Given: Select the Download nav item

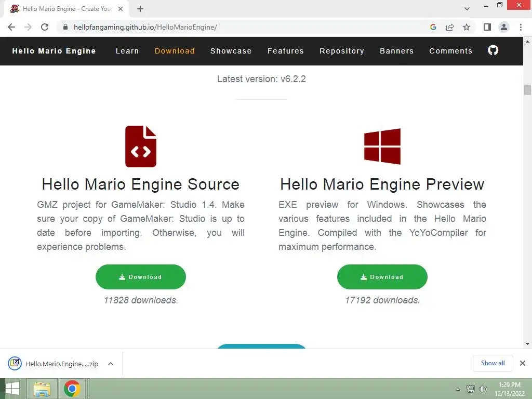Looking at the screenshot, I should click(175, 51).
